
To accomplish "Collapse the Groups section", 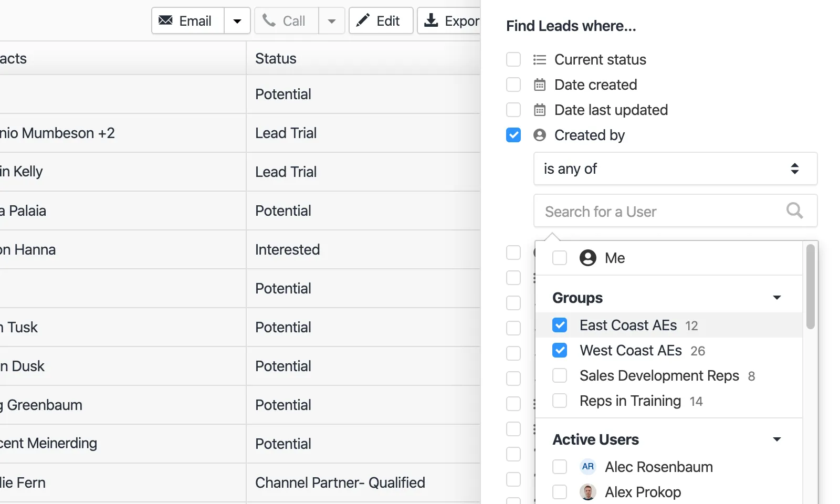I will (x=777, y=297).
